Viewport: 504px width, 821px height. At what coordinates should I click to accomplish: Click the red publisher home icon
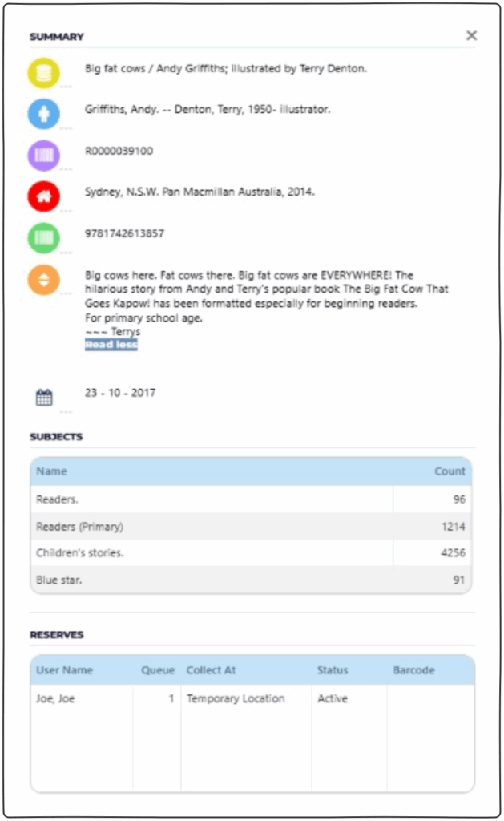pyautogui.click(x=44, y=196)
